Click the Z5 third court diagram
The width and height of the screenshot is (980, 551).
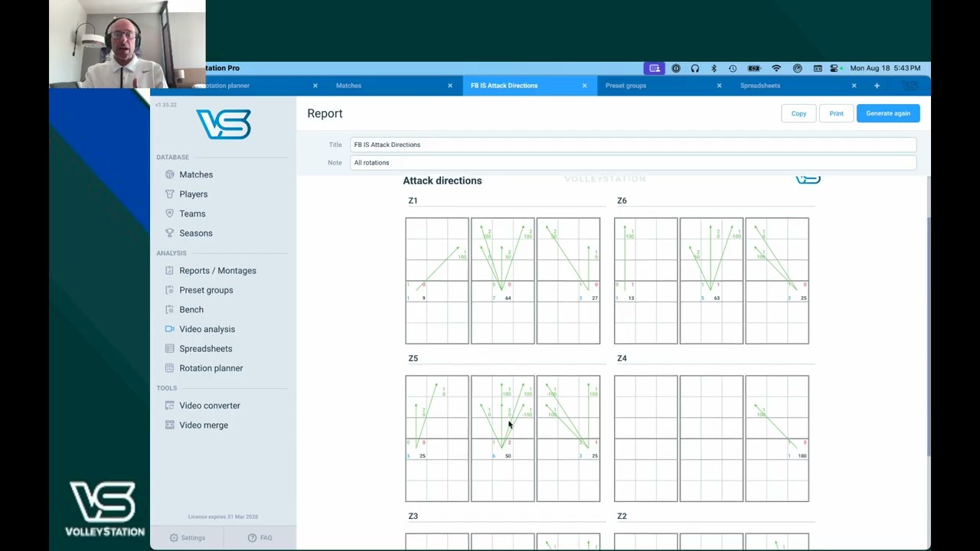(568, 439)
